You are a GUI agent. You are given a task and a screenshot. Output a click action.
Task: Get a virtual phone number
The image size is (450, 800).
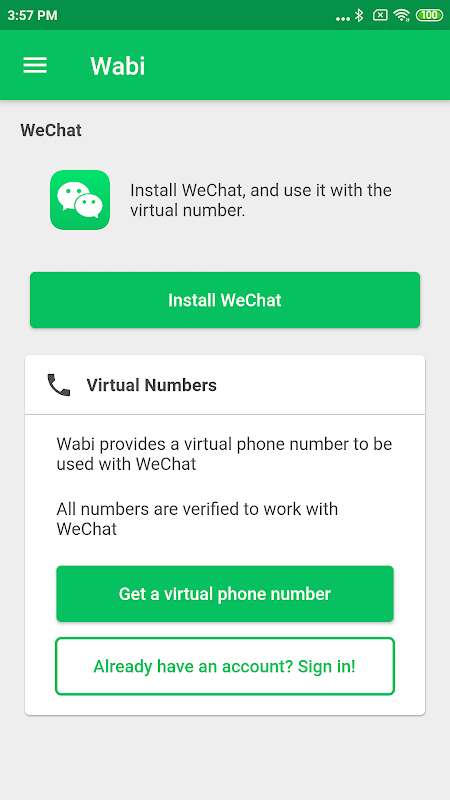225,594
